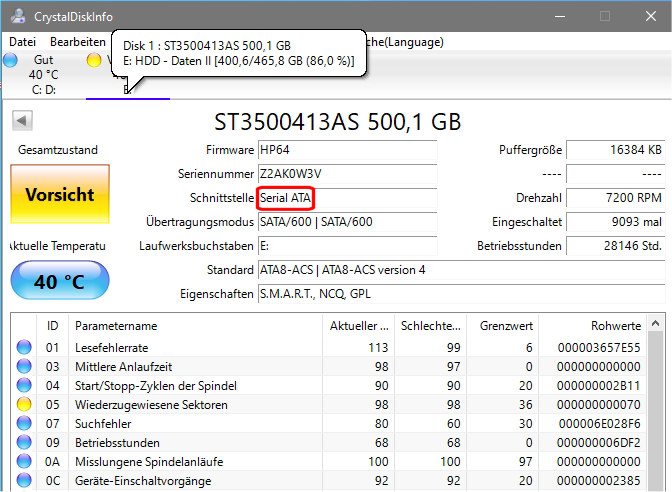Go to the previous disk with the arrow
The image size is (672, 492).
pyautogui.click(x=22, y=120)
